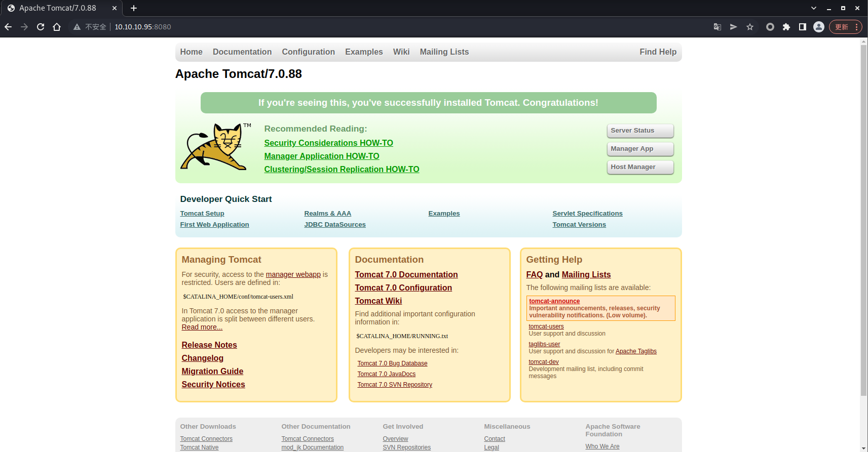The height and width of the screenshot is (452, 868).
Task: Bookmark this page with the star icon
Action: pyautogui.click(x=750, y=27)
